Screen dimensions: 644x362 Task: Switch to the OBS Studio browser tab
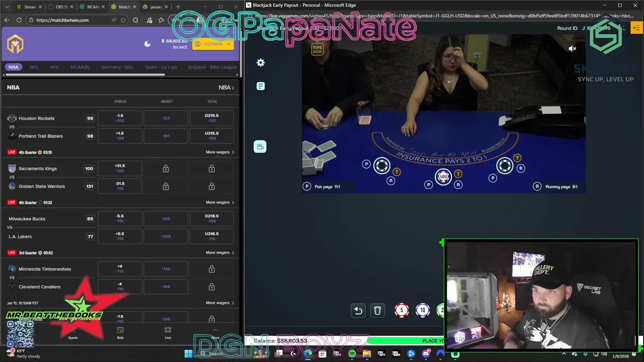pyautogui.click(x=60, y=7)
